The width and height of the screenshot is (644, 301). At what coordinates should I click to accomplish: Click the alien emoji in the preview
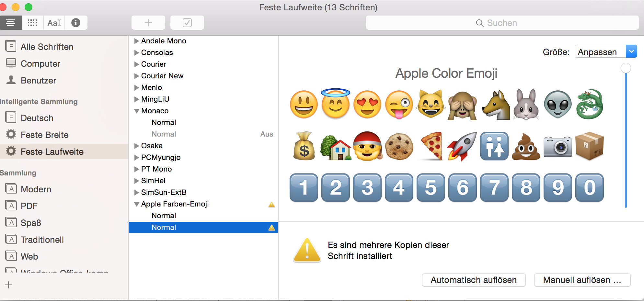pos(558,104)
